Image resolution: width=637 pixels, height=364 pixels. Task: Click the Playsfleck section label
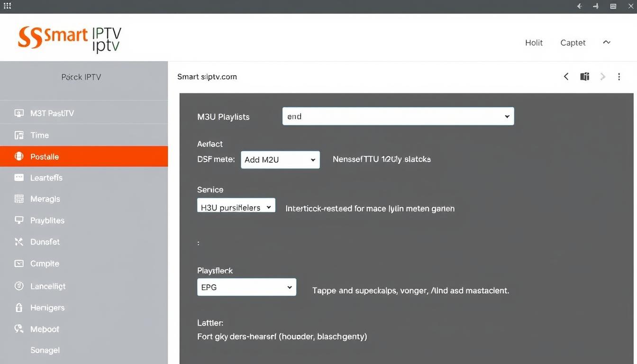pyautogui.click(x=215, y=271)
